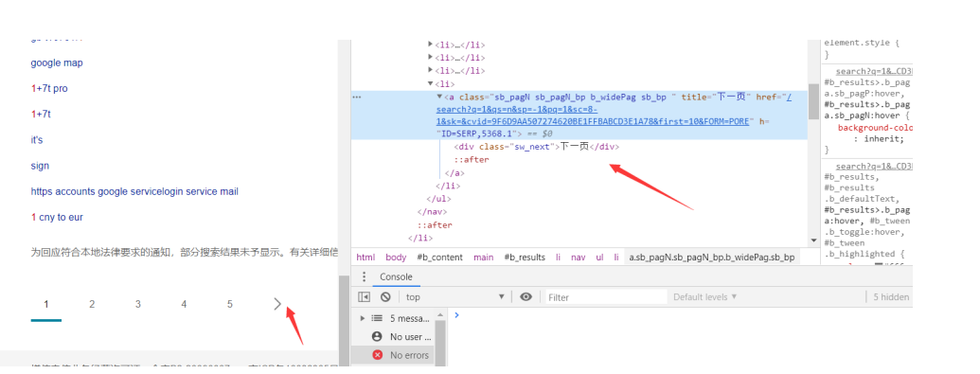Select a.sb_pagN.sb_pagN_bp breadcrumb item

coord(712,257)
